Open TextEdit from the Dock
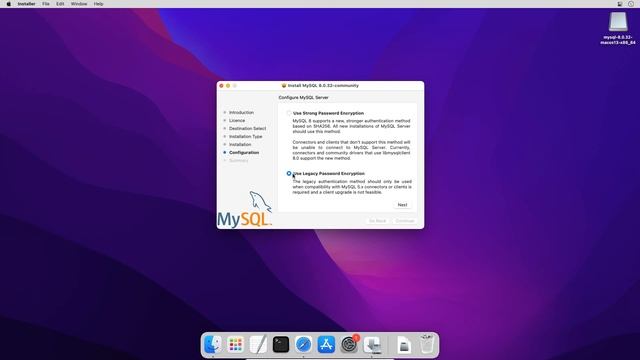The height and width of the screenshot is (360, 640). pyautogui.click(x=258, y=344)
